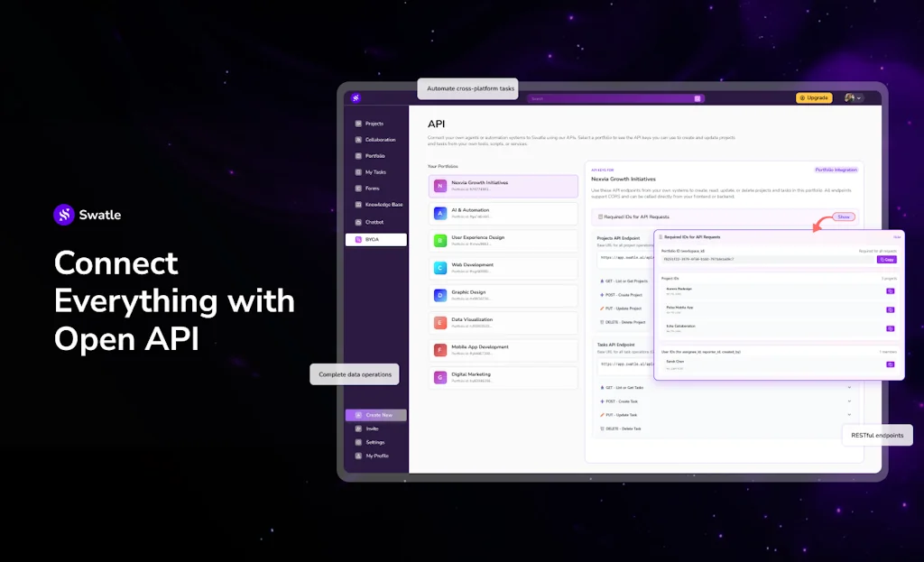This screenshot has height=562, width=924.
Task: Copy the Echo Collaboration project ID
Action: tap(890, 328)
